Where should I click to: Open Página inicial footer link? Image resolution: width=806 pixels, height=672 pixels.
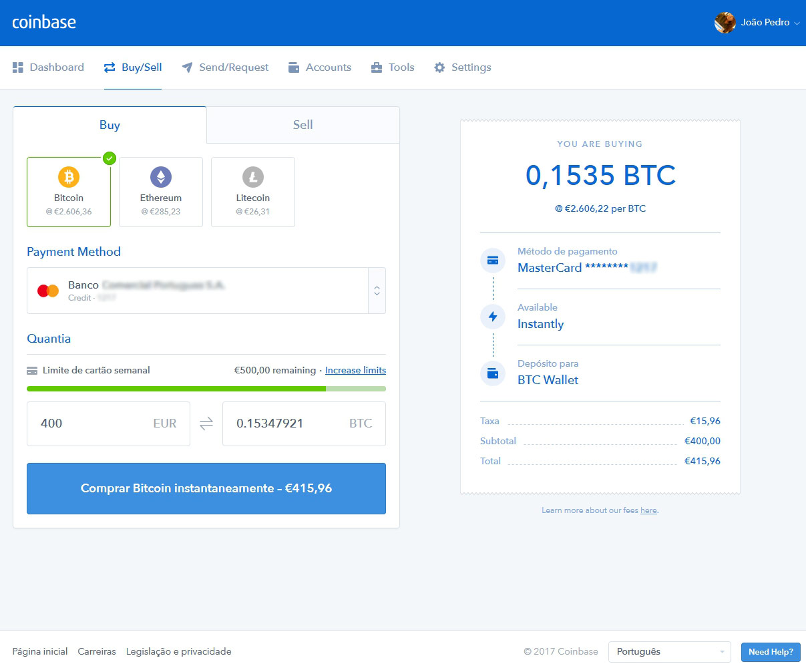click(40, 651)
